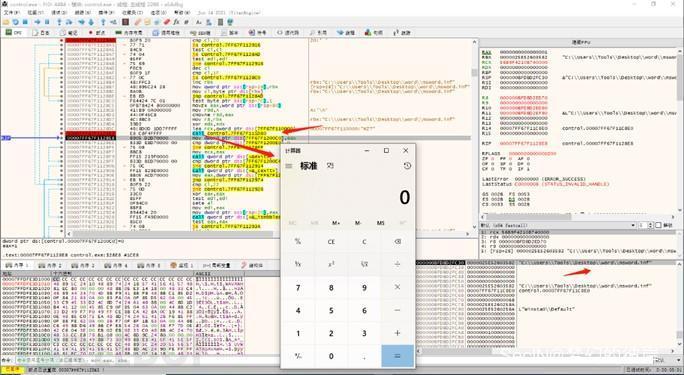Image resolution: width=684 pixels, height=375 pixels.
Task: Click the Pause execution toolbar icon
Action: coord(47,22)
